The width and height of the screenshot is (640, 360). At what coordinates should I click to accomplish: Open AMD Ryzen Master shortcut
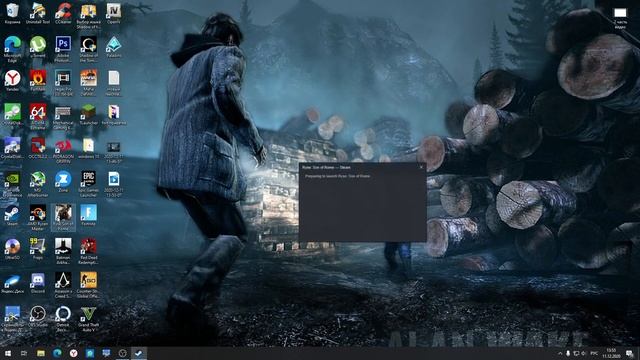coord(38,218)
